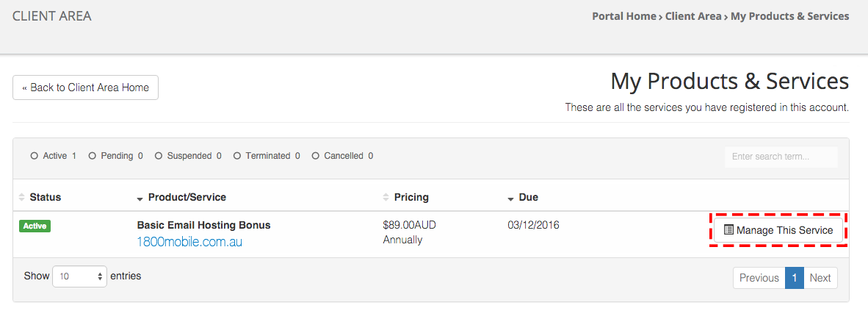
Task: Select the Suspended filter radio button
Action: click(159, 157)
